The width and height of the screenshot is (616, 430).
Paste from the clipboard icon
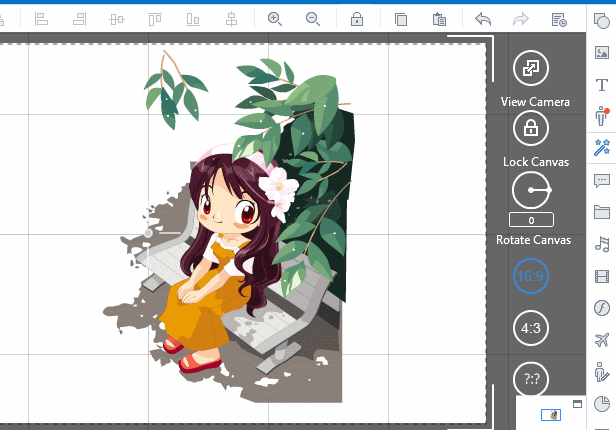[439, 19]
